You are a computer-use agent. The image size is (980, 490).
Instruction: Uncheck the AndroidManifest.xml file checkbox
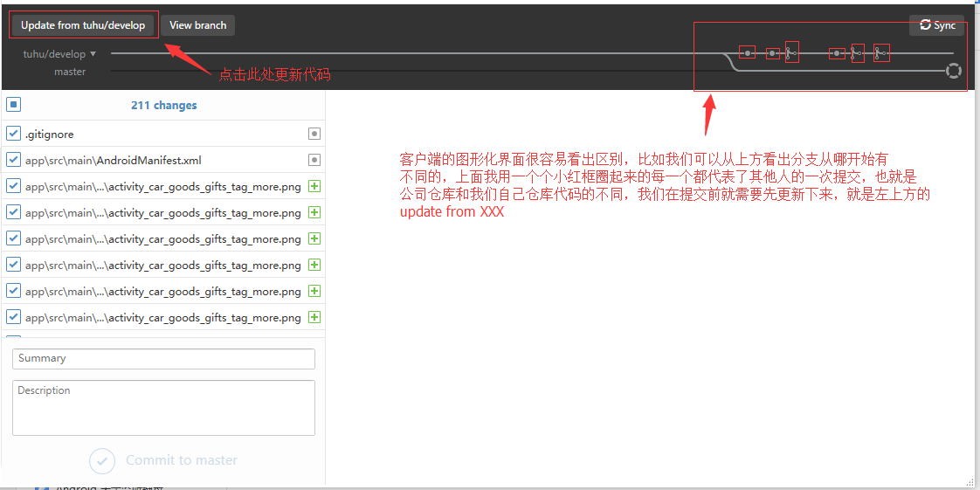pos(14,159)
